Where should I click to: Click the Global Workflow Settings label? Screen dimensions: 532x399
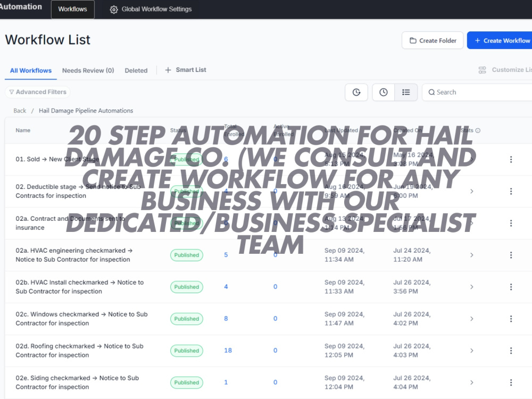point(157,9)
